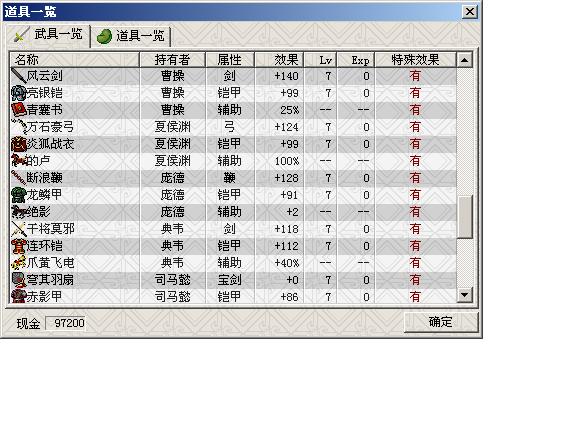Select the 的卢 item name
This screenshot has height=432, width=576.
pos(38,161)
